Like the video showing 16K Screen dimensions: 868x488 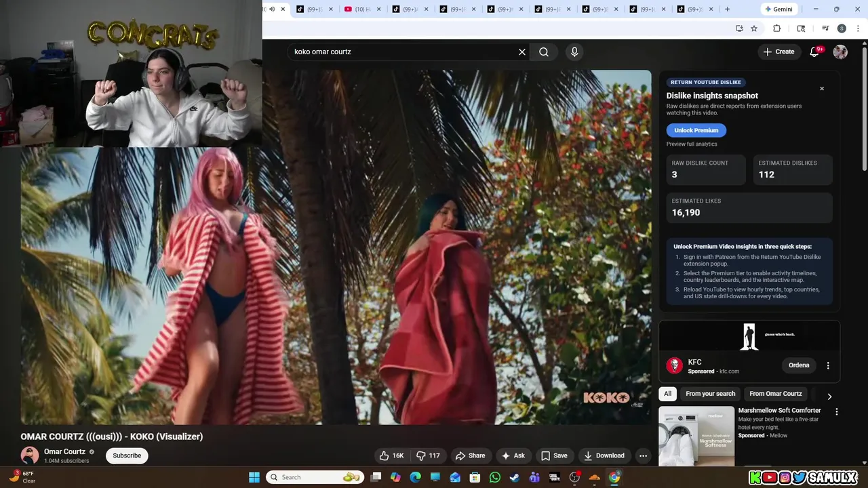(x=391, y=455)
